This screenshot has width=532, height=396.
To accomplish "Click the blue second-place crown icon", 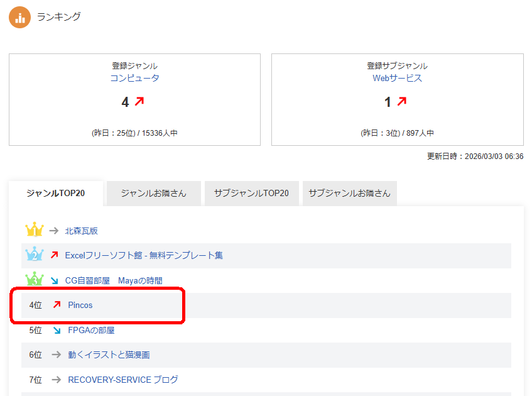I will coord(35,254).
